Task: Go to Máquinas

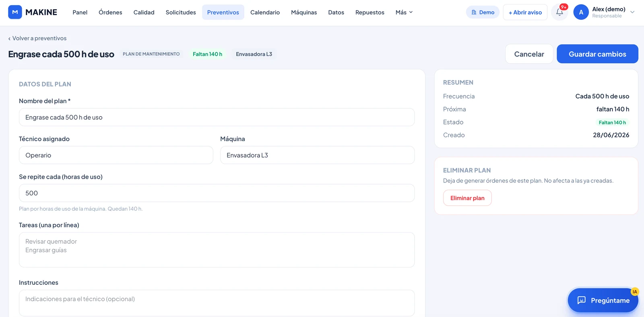Action: click(x=304, y=12)
